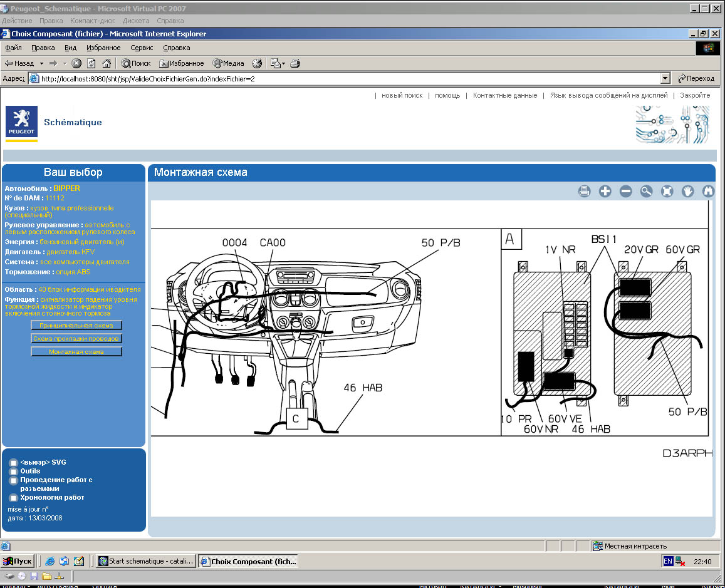Click the новый поиск link
This screenshot has width=725, height=588.
tap(402, 95)
